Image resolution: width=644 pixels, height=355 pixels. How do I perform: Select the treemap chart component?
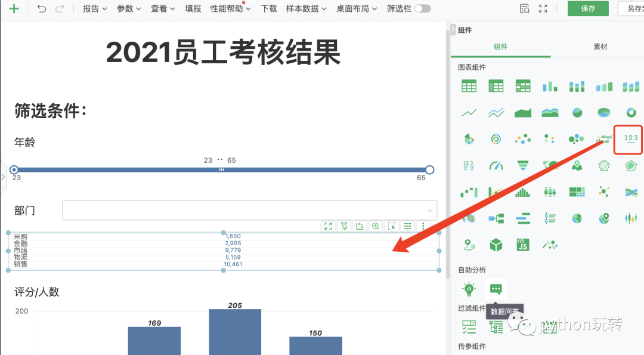[x=577, y=192]
